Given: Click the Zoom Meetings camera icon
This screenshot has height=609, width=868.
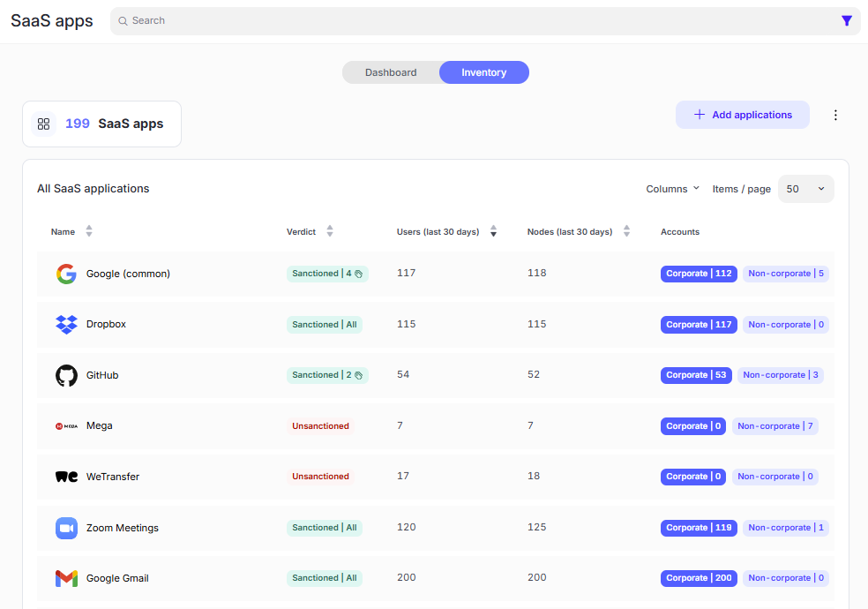Looking at the screenshot, I should pos(66,527).
